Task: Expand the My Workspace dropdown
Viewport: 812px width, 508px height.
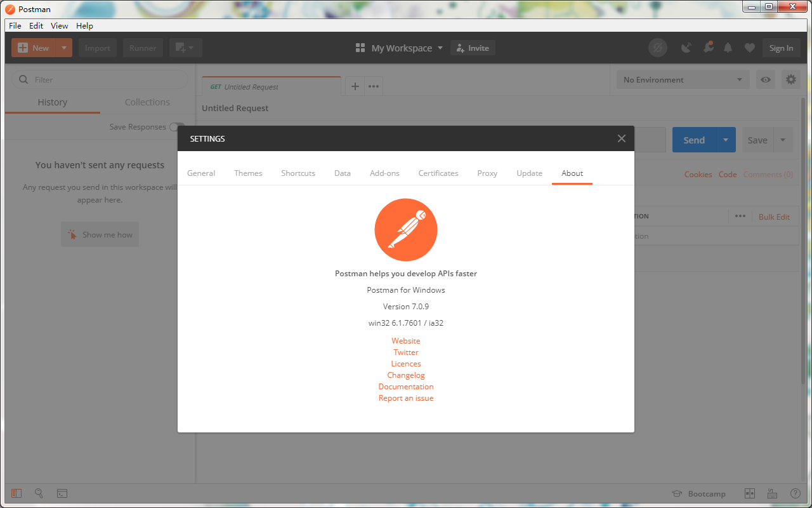Action: [400, 48]
